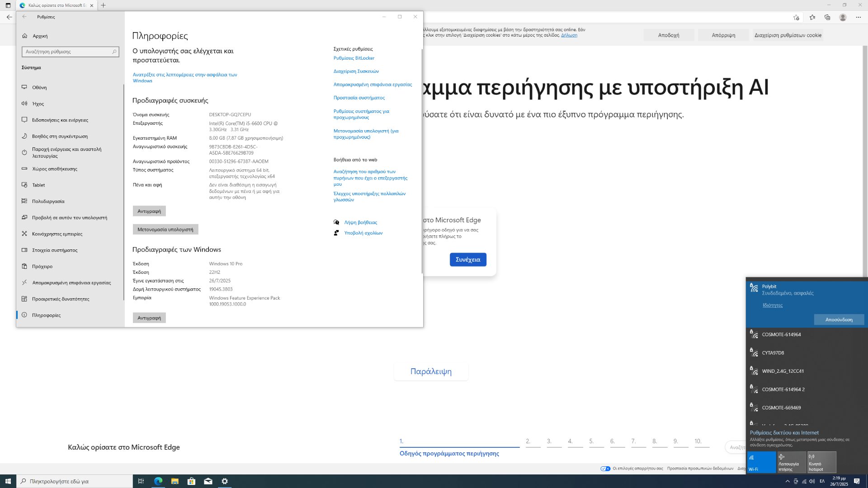868x488 pixels.
Task: Expand hidden tray icons chevron
Action: pyautogui.click(x=788, y=481)
